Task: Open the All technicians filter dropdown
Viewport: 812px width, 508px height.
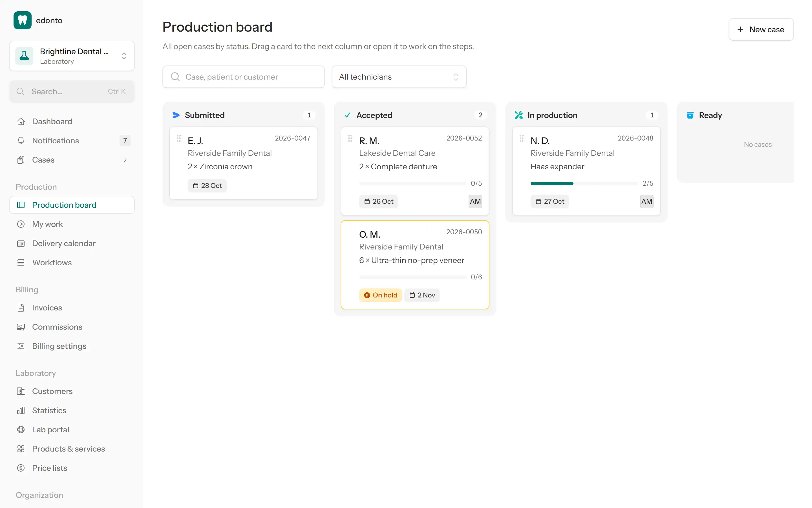Action: 399,77
